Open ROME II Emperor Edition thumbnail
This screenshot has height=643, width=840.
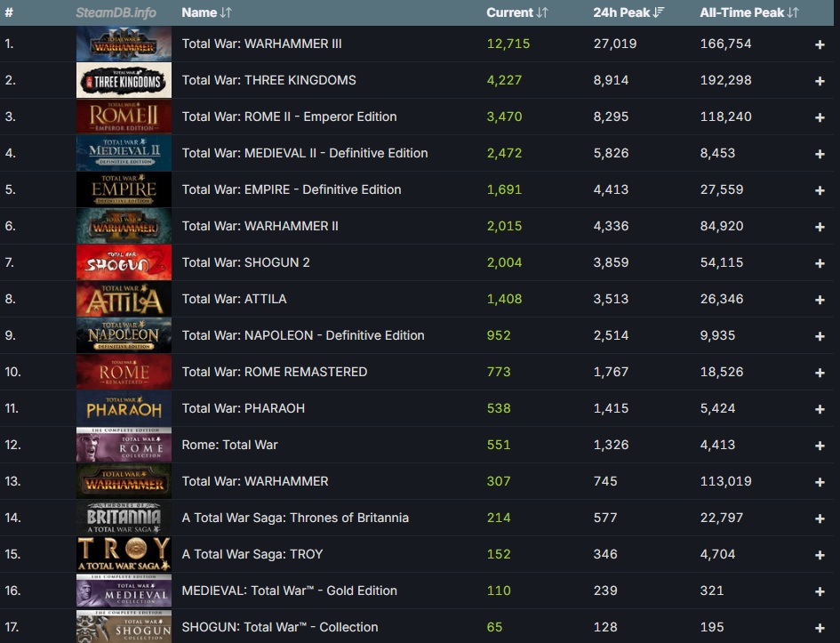(124, 117)
